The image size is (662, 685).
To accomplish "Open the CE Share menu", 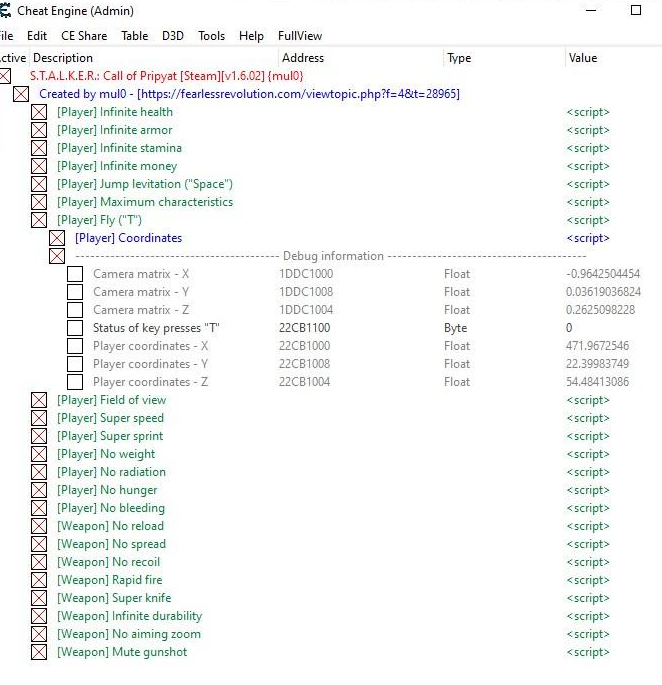I will pyautogui.click(x=84, y=36).
